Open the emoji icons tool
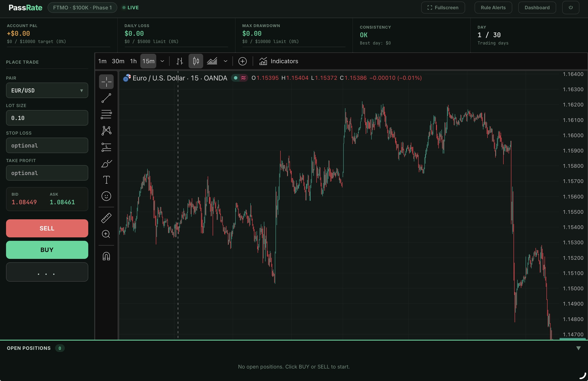This screenshot has height=381, width=588. coord(106,196)
